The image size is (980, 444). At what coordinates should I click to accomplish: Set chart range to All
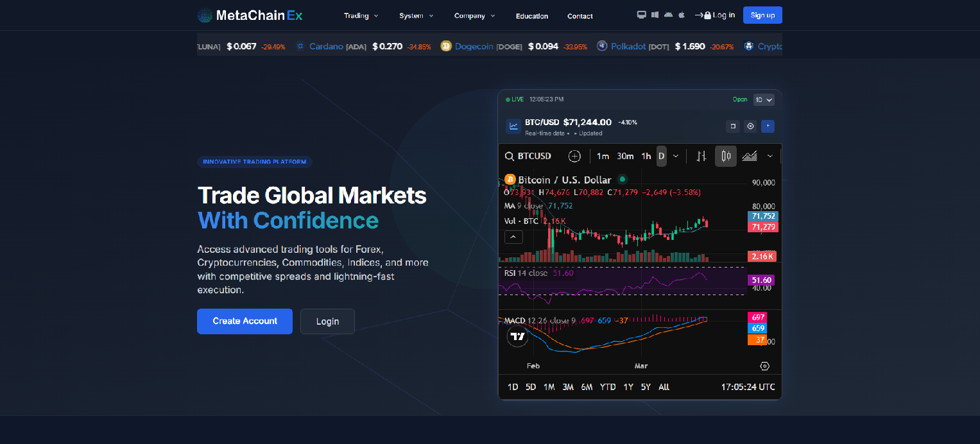pyautogui.click(x=664, y=387)
